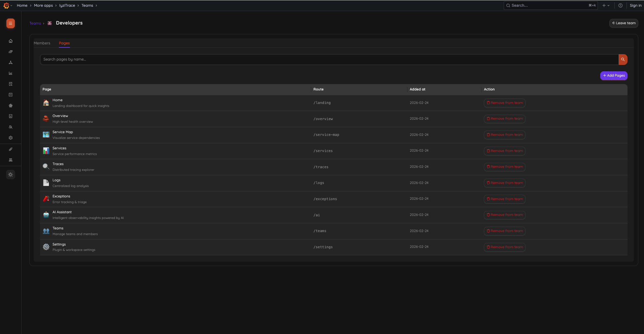This screenshot has width=644, height=334.
Task: Click the purple Teams link beside Developers
Action: [x=35, y=23]
